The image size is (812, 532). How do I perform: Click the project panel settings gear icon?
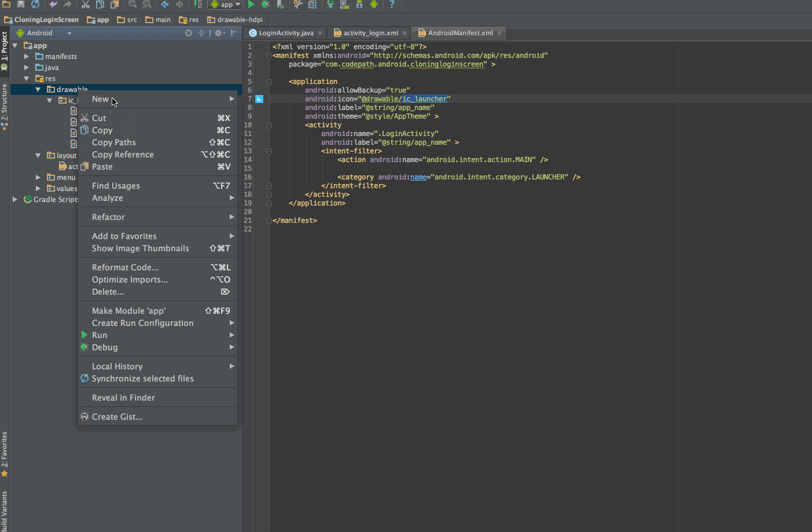coord(219,33)
